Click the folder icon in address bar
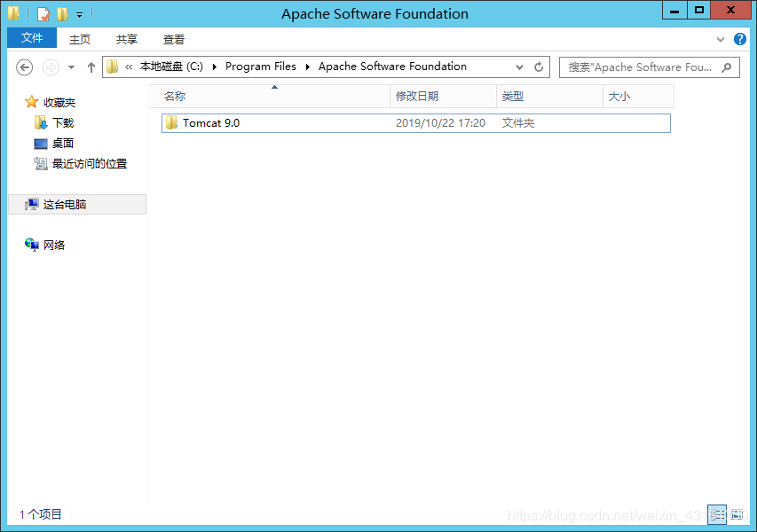This screenshot has height=532, width=757. (113, 66)
